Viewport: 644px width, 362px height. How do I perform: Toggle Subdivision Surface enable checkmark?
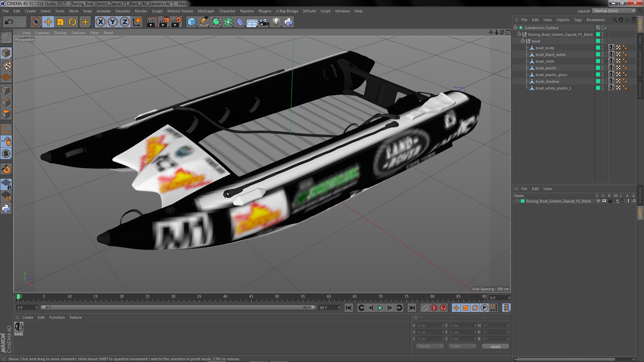[605, 28]
